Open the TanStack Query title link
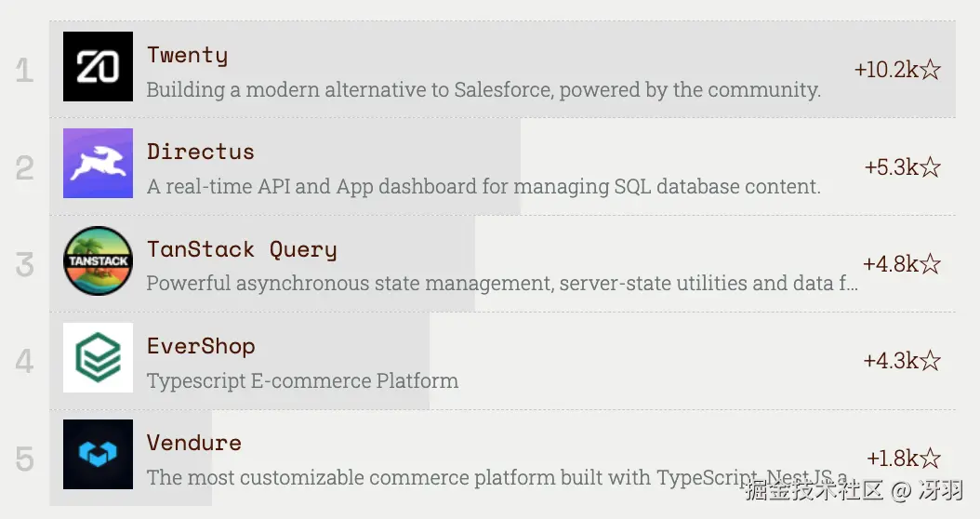 242,249
